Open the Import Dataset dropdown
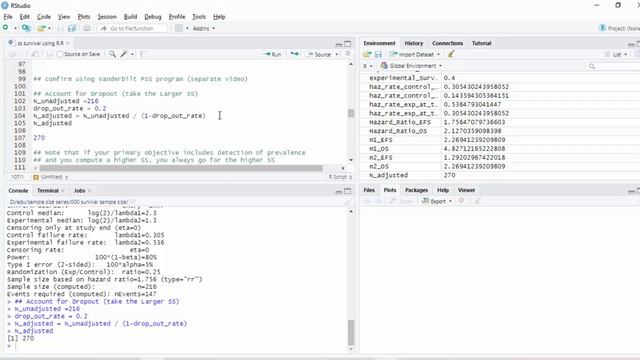This screenshot has width=640, height=360. click(x=414, y=54)
